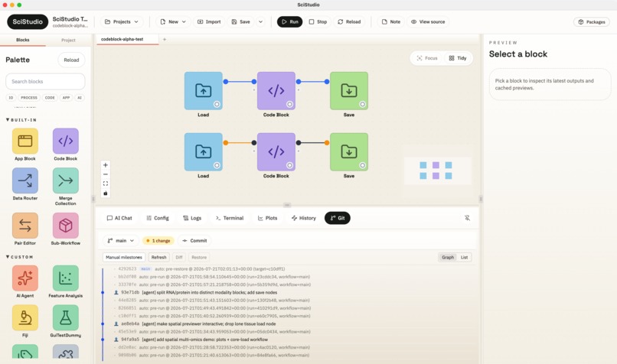Reload the workflow from toolbar
617x364 pixels.
[x=349, y=21]
